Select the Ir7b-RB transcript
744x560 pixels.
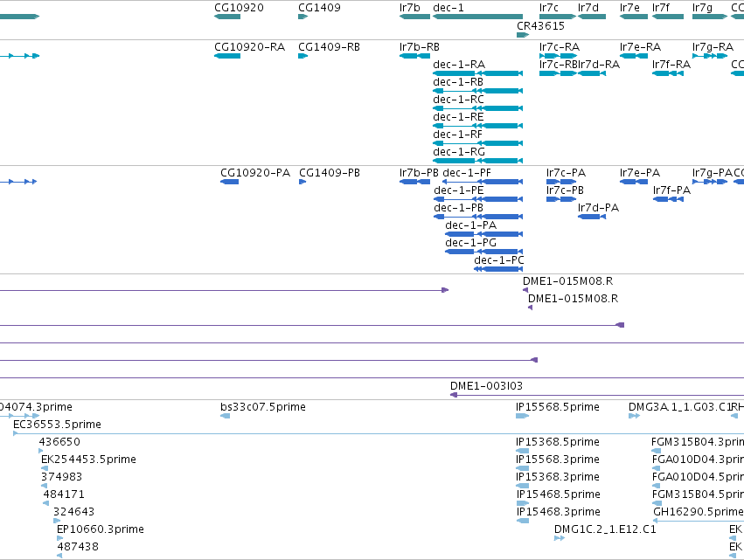[414, 56]
